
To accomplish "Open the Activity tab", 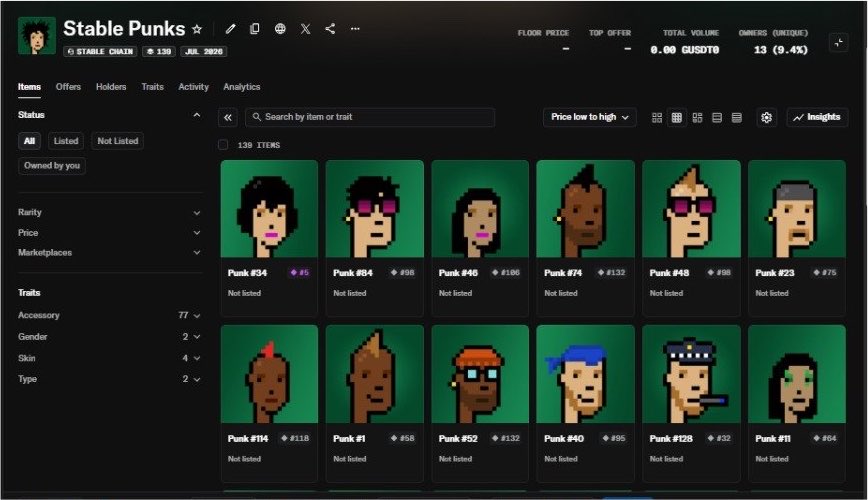I will 193,87.
